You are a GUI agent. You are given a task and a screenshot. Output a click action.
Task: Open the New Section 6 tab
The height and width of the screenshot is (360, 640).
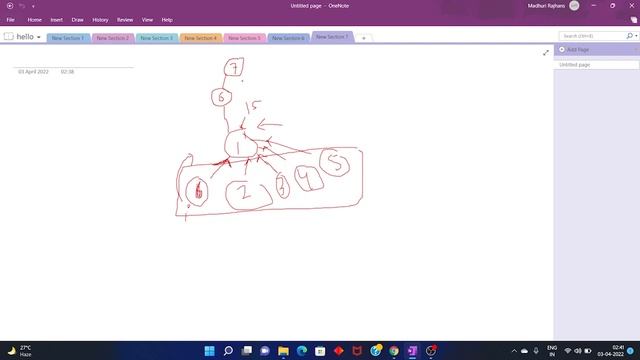288,38
